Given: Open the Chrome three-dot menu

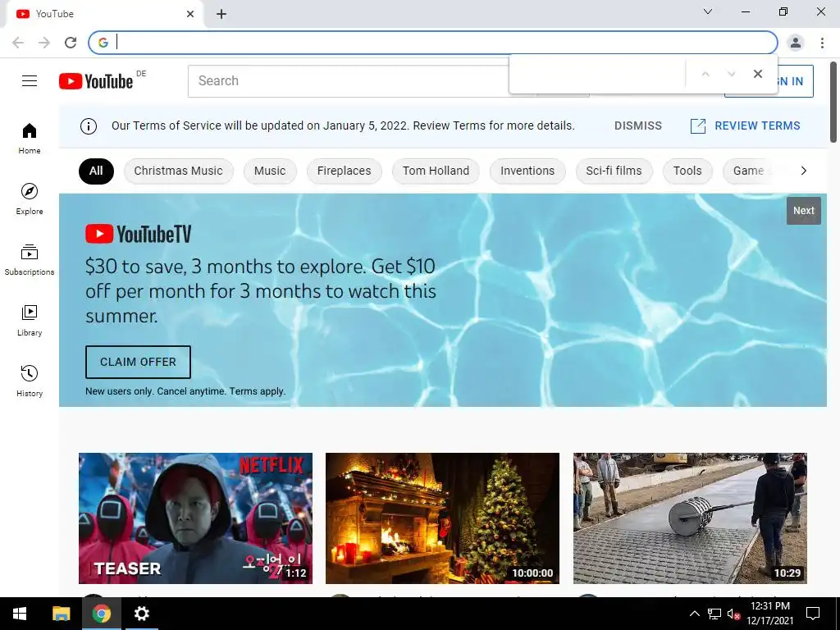Looking at the screenshot, I should pos(822,43).
